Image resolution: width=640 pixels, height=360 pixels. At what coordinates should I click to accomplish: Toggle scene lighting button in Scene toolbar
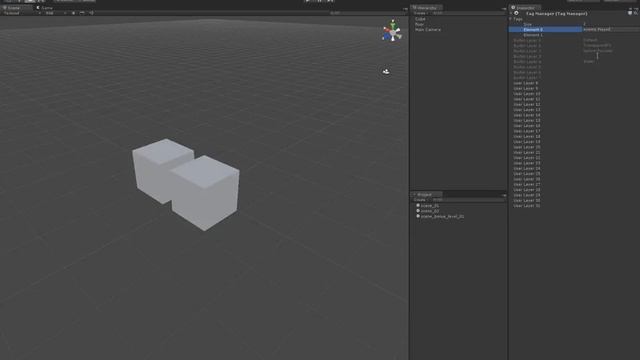[x=73, y=13]
